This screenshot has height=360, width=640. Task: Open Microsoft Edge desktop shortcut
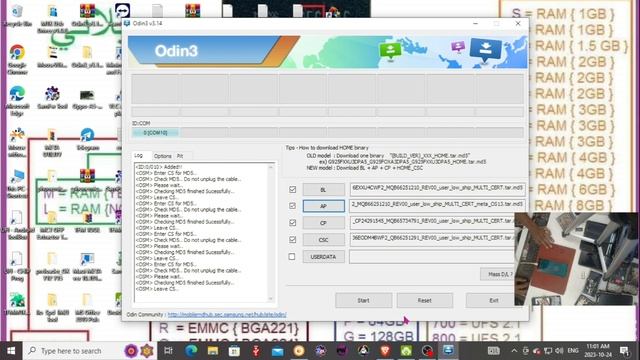tap(17, 101)
